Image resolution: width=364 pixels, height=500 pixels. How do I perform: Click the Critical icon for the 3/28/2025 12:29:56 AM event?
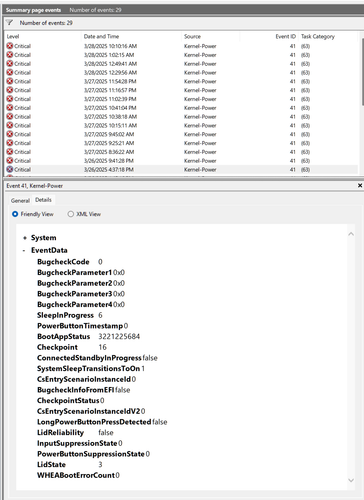(x=10, y=72)
